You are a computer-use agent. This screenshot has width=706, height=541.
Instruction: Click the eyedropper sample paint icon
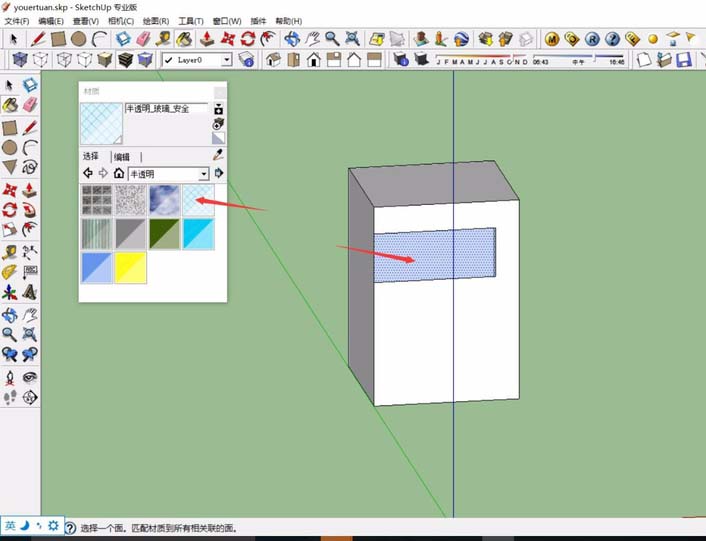[219, 156]
